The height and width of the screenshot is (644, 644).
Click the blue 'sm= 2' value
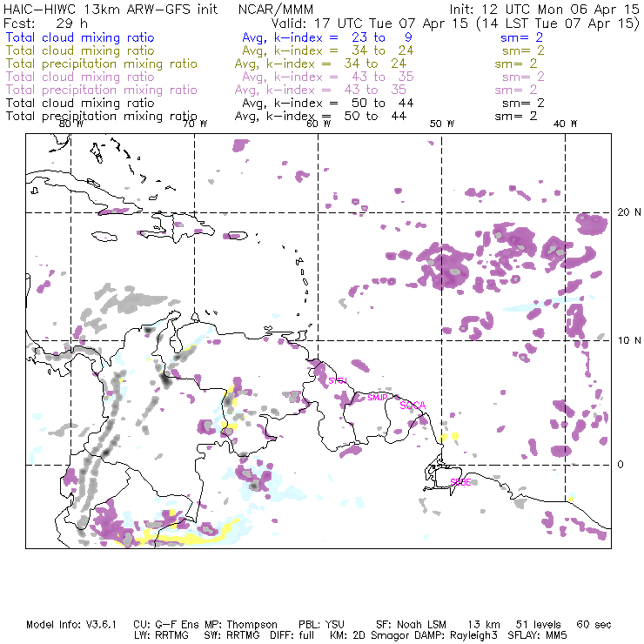(x=521, y=37)
